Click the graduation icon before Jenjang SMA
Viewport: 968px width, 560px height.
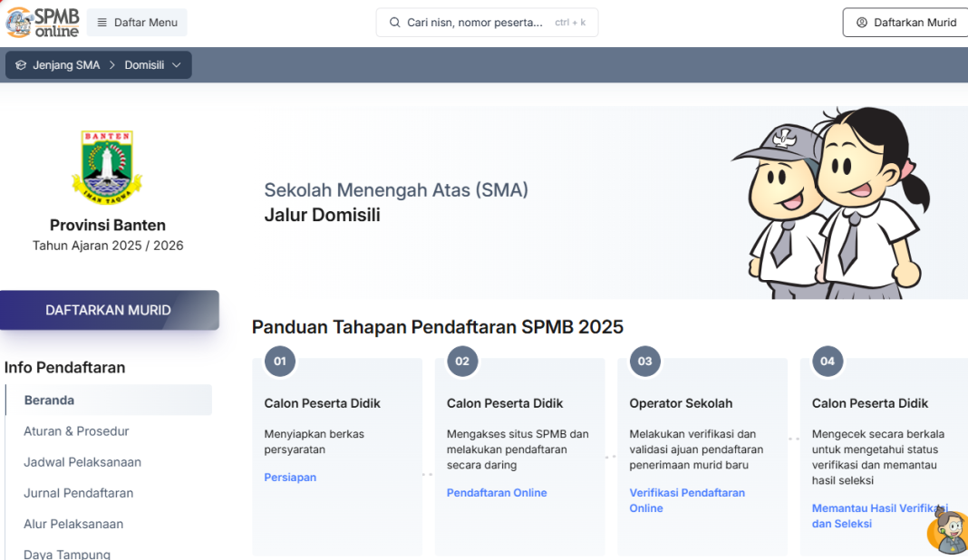(x=20, y=64)
